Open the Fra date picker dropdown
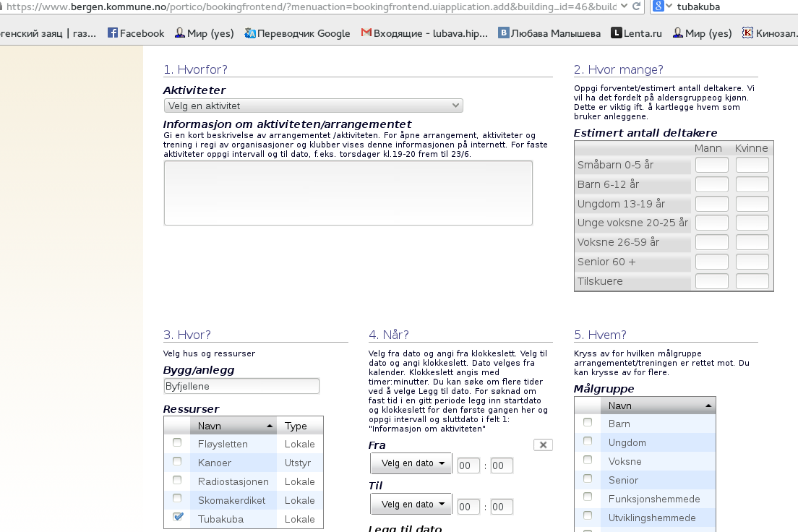Screen dimensions: 798x532 (411, 464)
